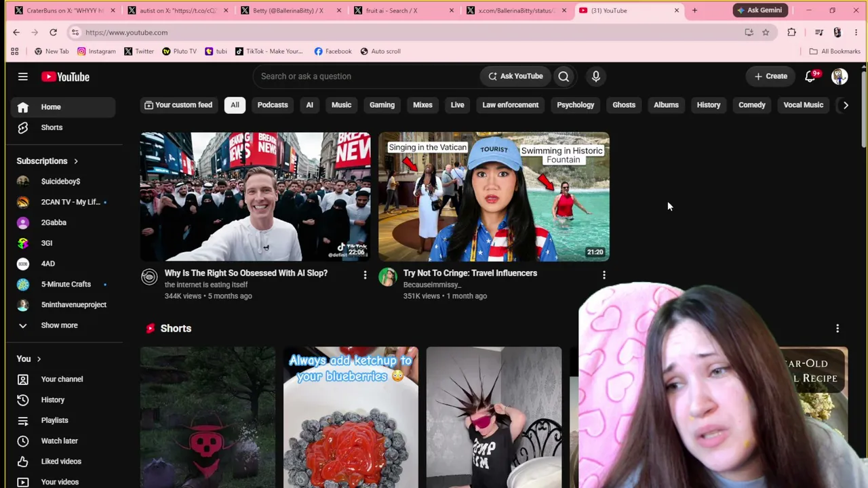This screenshot has height=488, width=868.
Task: Open the 4AD subscription channel
Action: point(62,264)
